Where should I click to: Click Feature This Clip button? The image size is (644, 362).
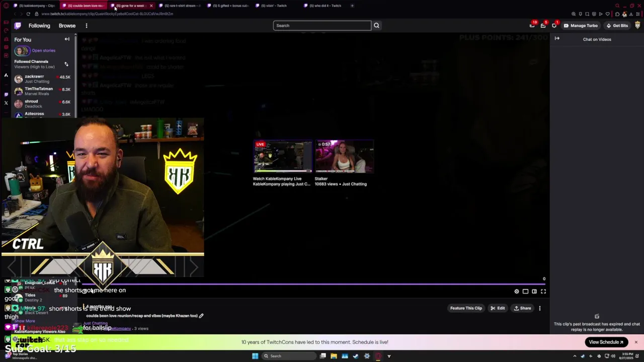466,308
